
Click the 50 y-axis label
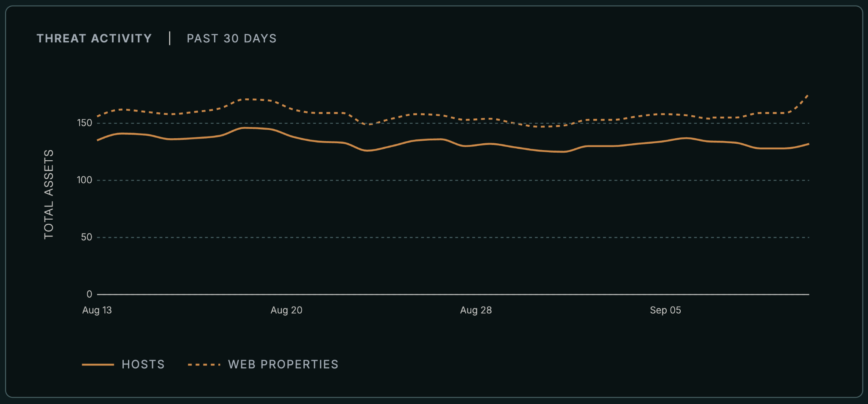[x=86, y=237]
